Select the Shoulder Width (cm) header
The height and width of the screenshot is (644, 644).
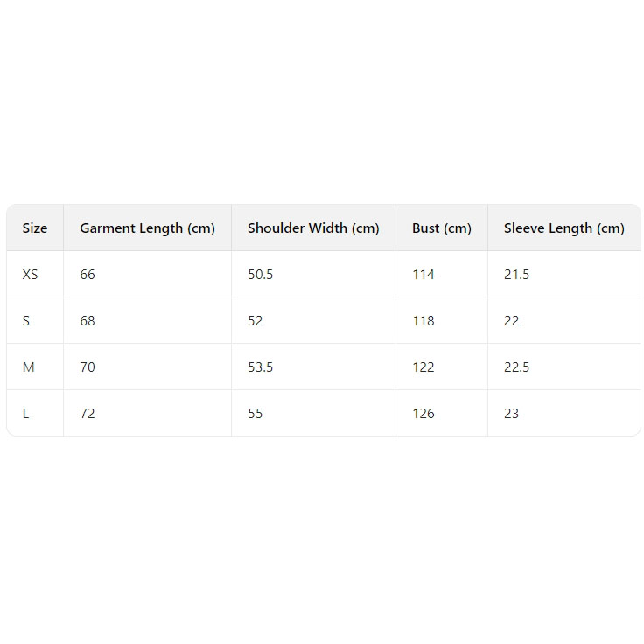(313, 228)
